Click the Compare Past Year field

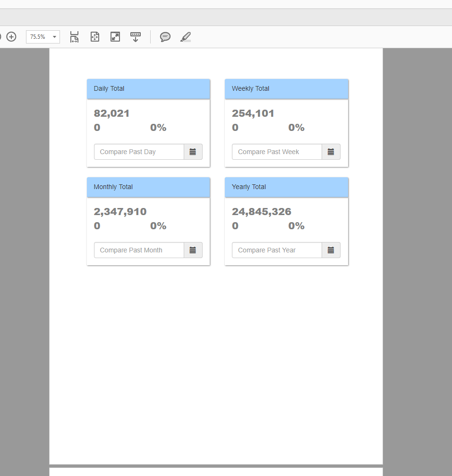[x=277, y=250]
